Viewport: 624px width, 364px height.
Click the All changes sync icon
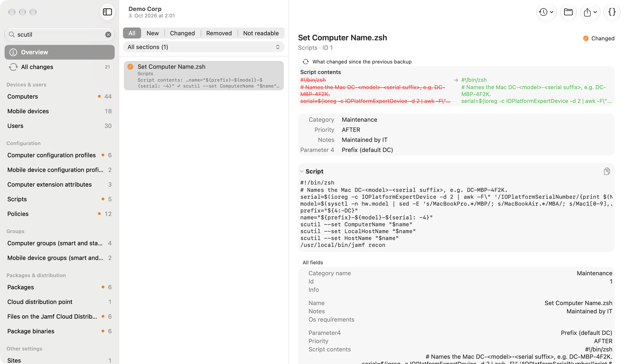click(13, 67)
